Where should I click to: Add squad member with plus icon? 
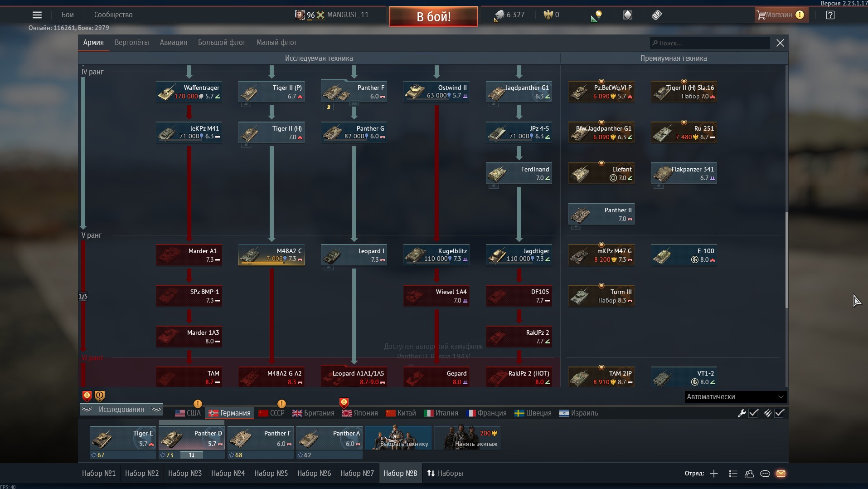[x=714, y=474]
